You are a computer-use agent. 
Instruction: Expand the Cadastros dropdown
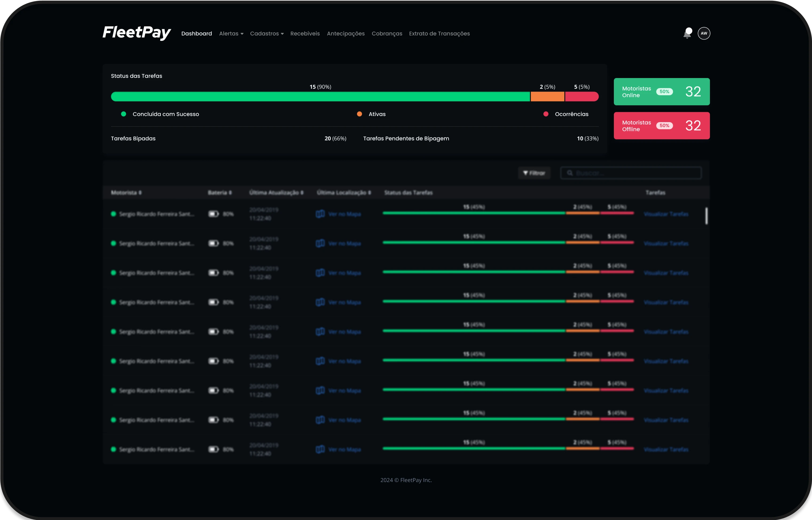pos(267,33)
